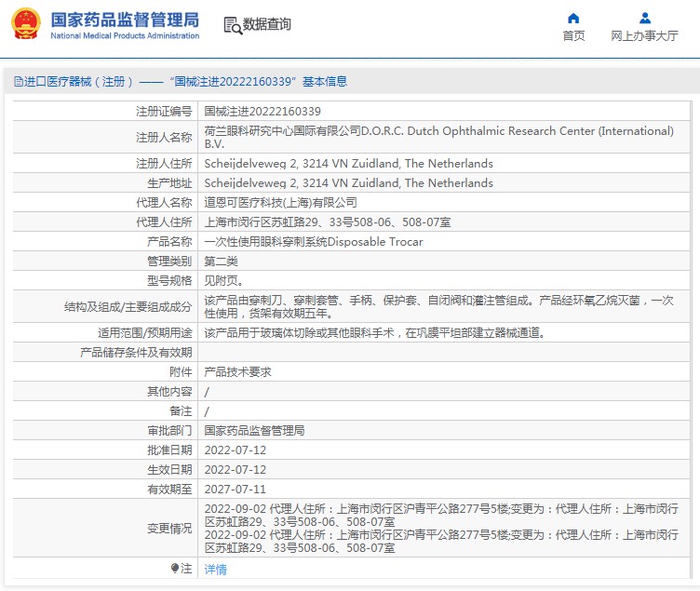Click the 适用范围/预期用途 label
The width and height of the screenshot is (700, 591).
coord(145,333)
